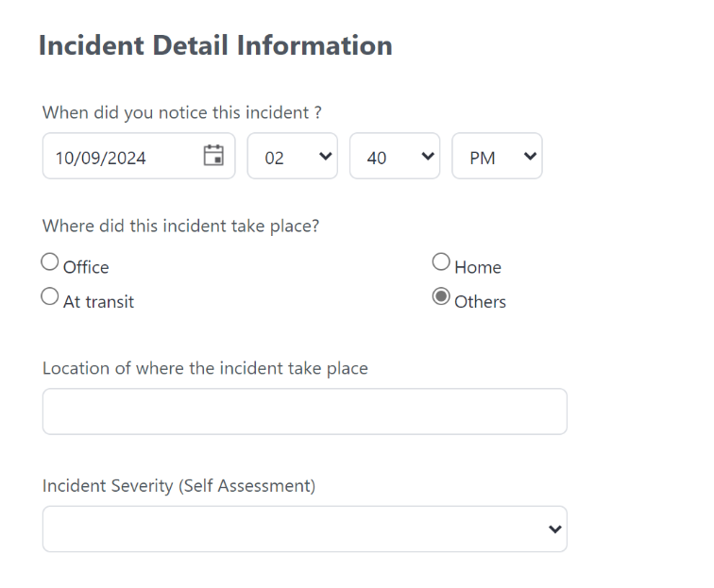Click the "Others" option label text
The image size is (714, 588).
(x=481, y=303)
